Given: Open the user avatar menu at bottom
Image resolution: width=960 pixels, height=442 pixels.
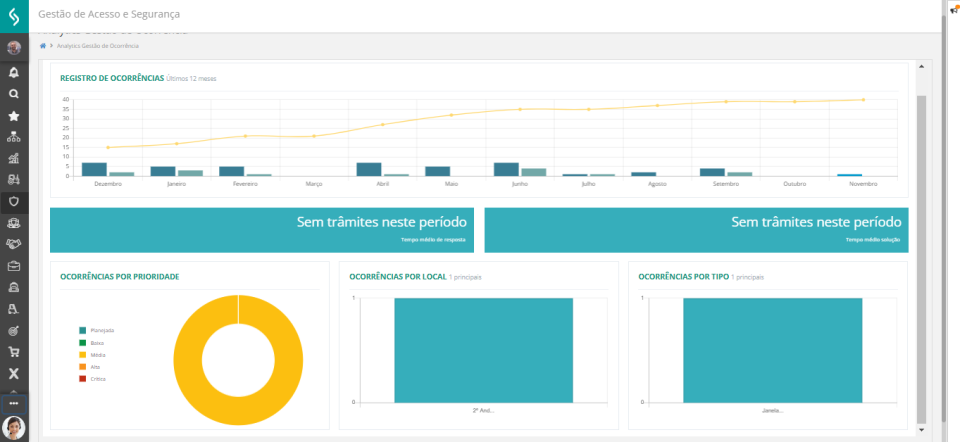Looking at the screenshot, I should click(x=14, y=426).
